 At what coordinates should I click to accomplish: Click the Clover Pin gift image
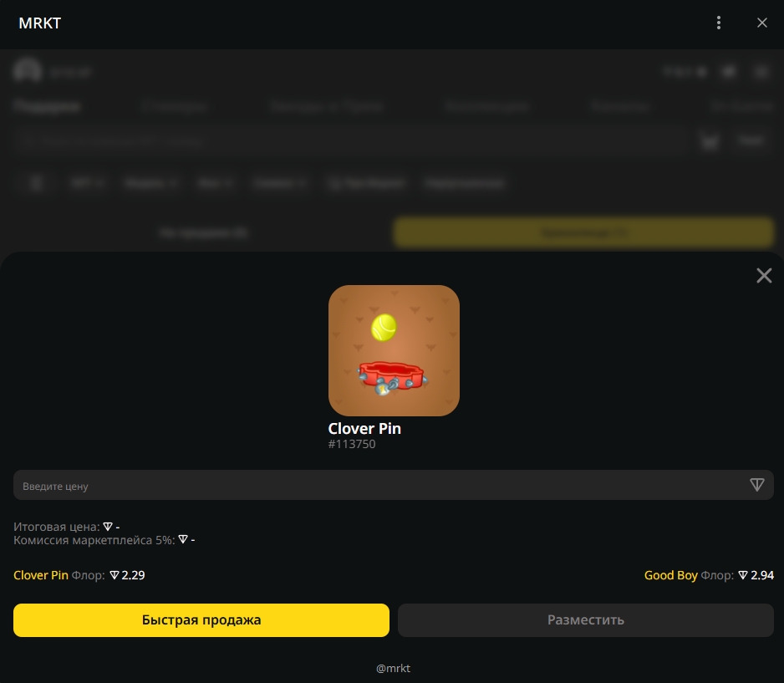tap(394, 350)
